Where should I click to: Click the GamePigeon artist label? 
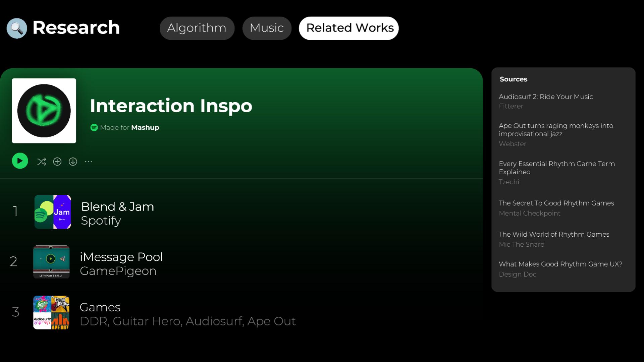[x=118, y=271]
